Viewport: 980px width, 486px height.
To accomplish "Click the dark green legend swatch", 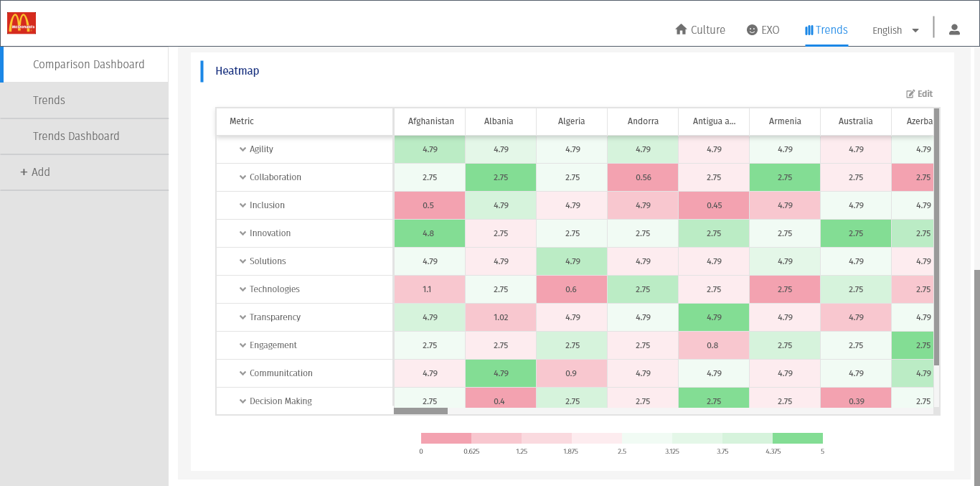I will click(x=797, y=438).
